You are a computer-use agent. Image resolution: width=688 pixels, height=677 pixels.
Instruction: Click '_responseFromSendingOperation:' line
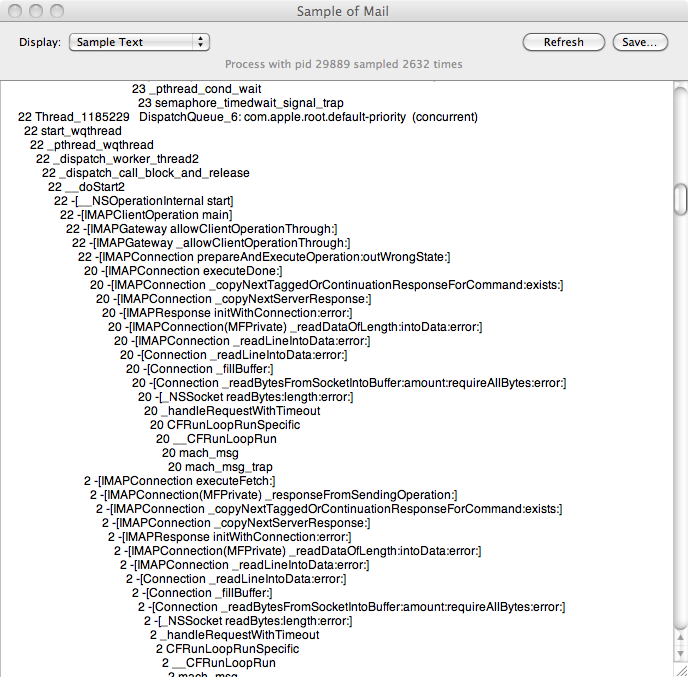point(274,495)
